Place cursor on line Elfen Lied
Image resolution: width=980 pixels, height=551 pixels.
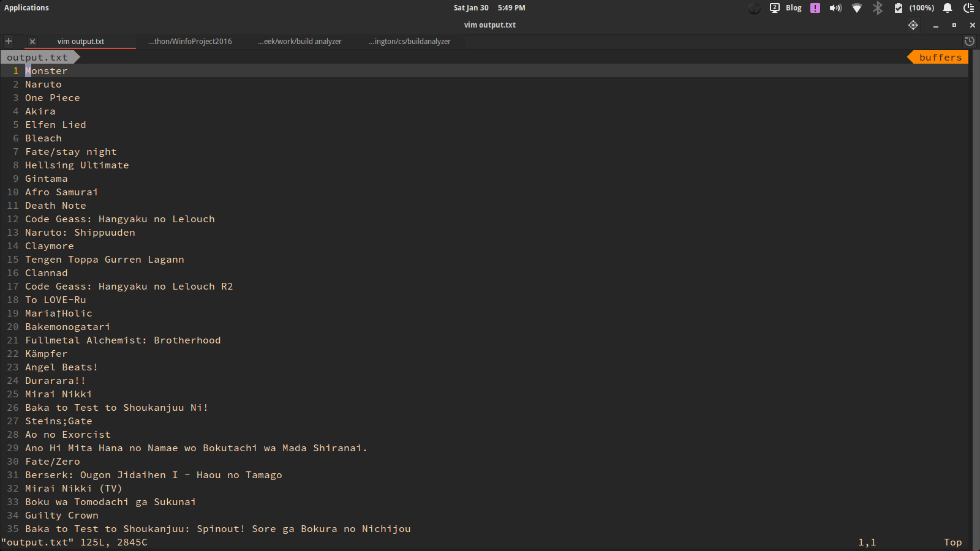click(56, 125)
